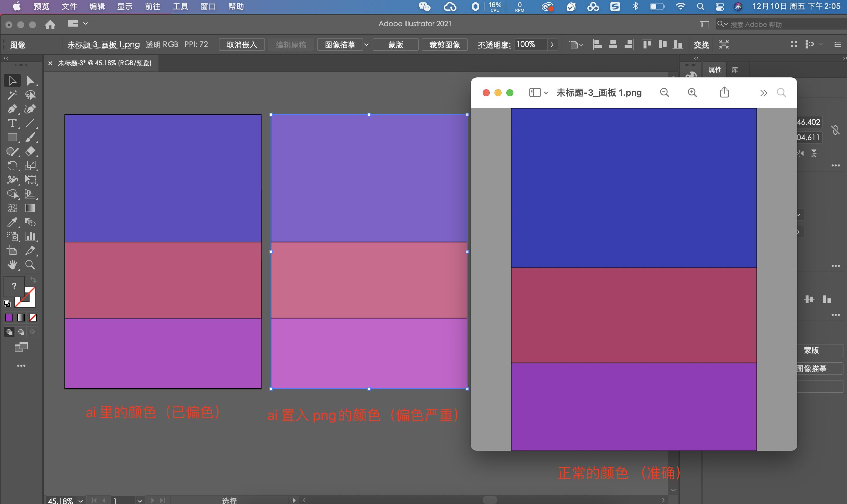
Task: Click the purple Color mode swatch
Action: coord(9,318)
